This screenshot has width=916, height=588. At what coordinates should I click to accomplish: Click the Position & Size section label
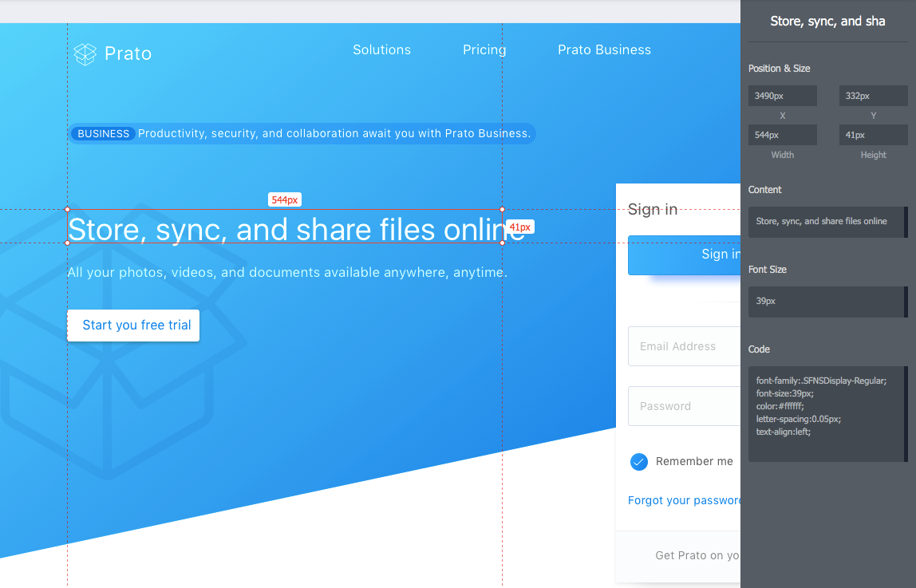(779, 69)
